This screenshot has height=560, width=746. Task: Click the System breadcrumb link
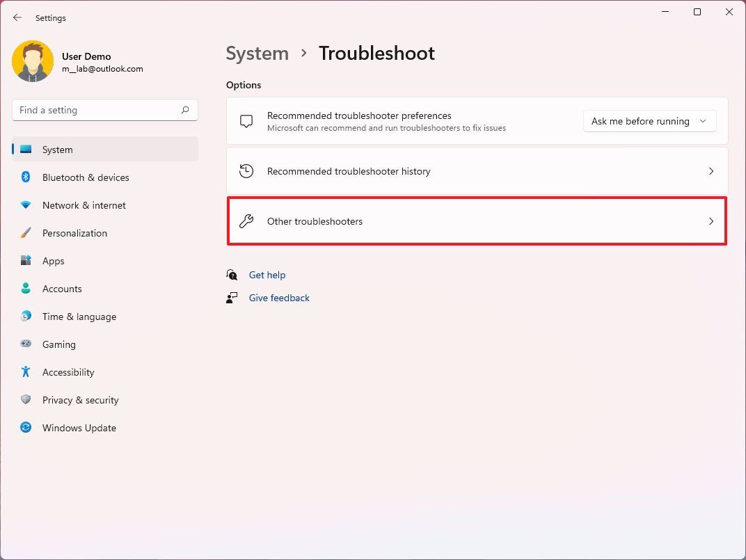(257, 53)
